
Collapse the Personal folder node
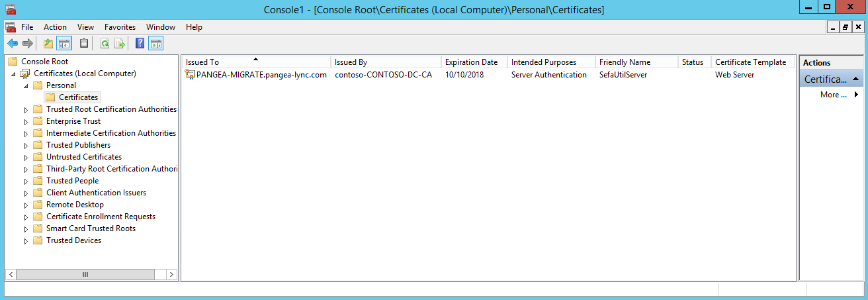click(26, 85)
